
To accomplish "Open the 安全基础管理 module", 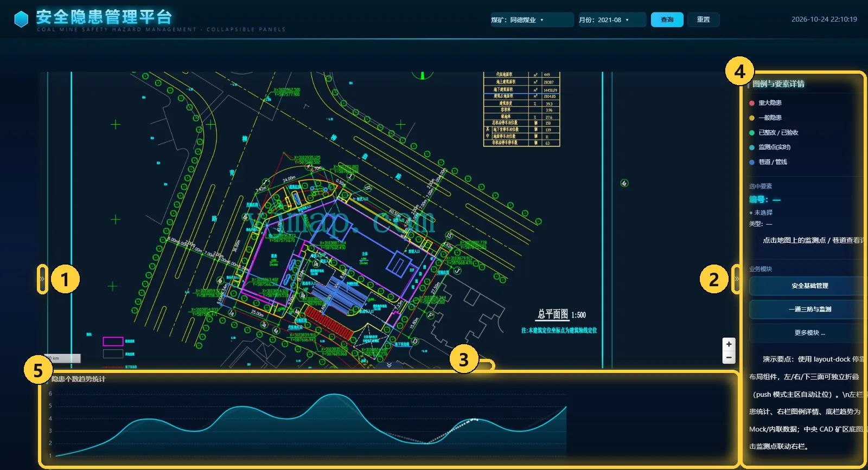I will pos(809,286).
